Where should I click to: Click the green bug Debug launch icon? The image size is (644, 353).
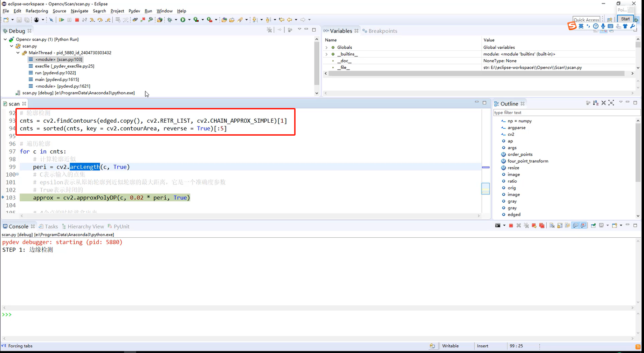click(x=169, y=20)
